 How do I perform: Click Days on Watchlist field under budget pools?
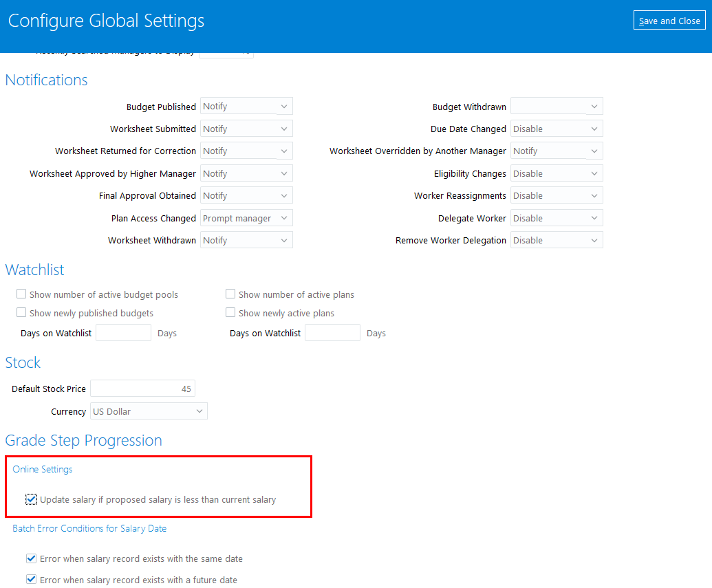[x=123, y=333]
